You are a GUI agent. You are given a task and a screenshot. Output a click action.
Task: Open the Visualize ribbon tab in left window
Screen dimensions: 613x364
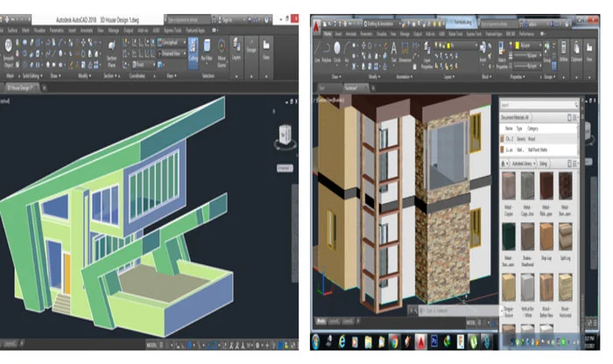pyautogui.click(x=39, y=30)
